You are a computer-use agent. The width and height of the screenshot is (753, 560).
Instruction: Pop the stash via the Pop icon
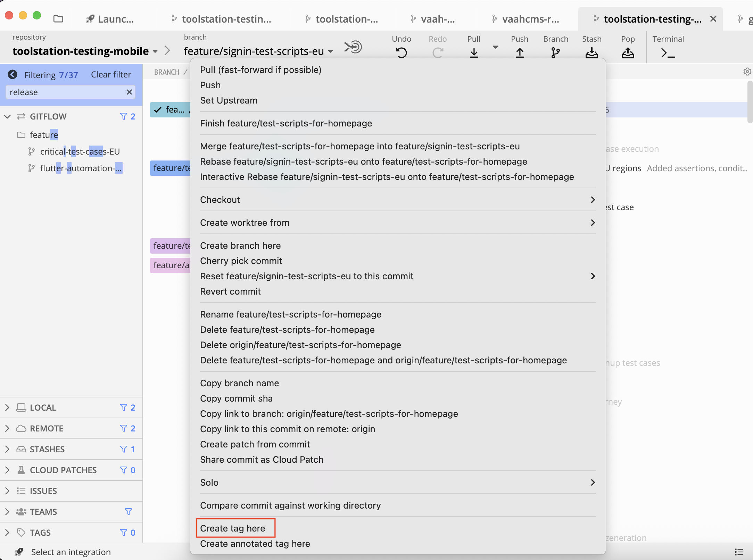tap(628, 53)
